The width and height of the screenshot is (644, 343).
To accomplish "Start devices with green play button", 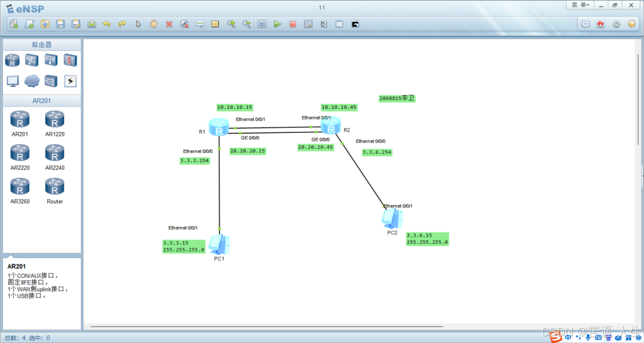I will point(278,24).
